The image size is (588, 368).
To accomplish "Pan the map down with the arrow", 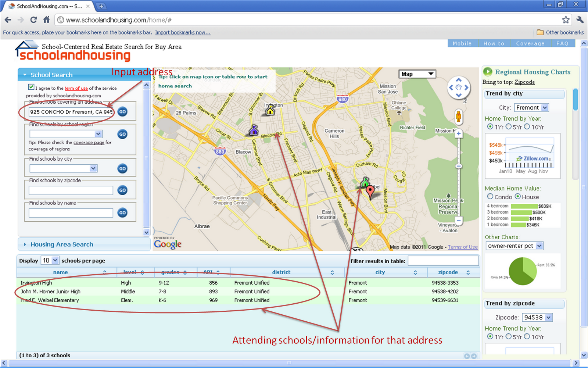I will pyautogui.click(x=459, y=95).
